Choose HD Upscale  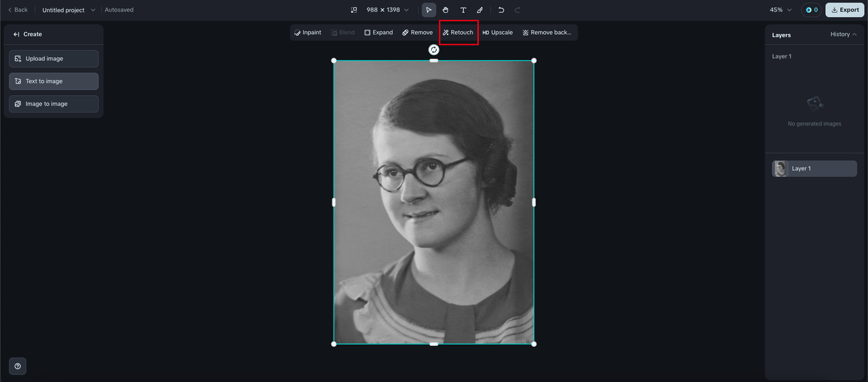pyautogui.click(x=498, y=33)
